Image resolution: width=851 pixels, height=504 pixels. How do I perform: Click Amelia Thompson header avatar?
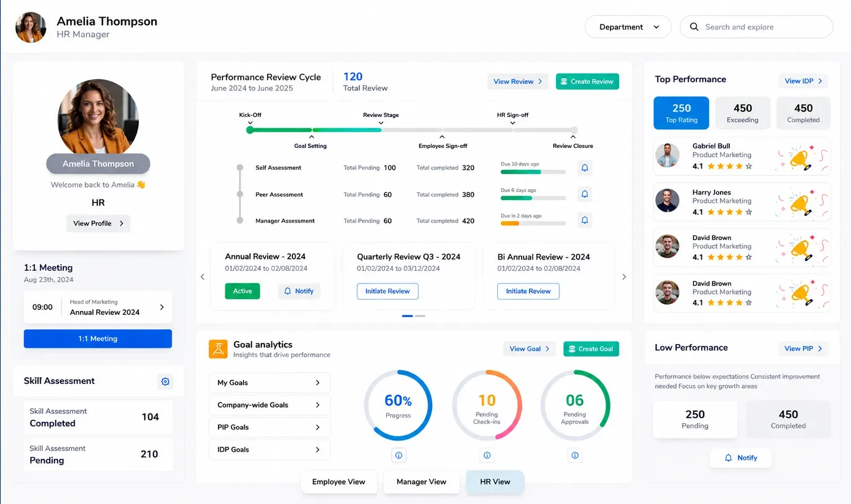pos(31,27)
